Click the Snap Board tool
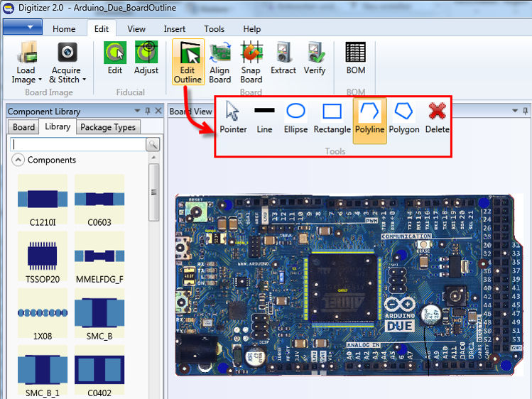532x399 pixels. tap(251, 62)
